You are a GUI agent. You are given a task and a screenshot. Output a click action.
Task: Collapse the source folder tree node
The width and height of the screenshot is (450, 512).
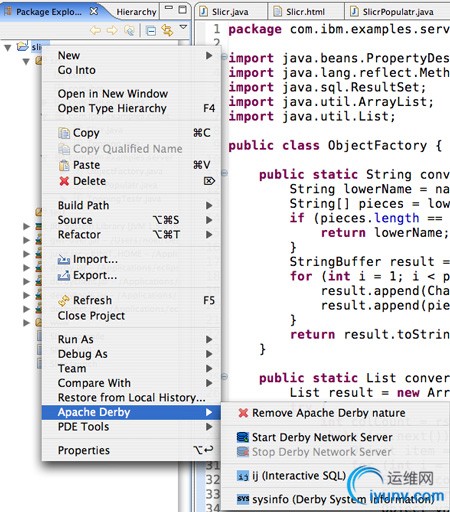(x=26, y=62)
